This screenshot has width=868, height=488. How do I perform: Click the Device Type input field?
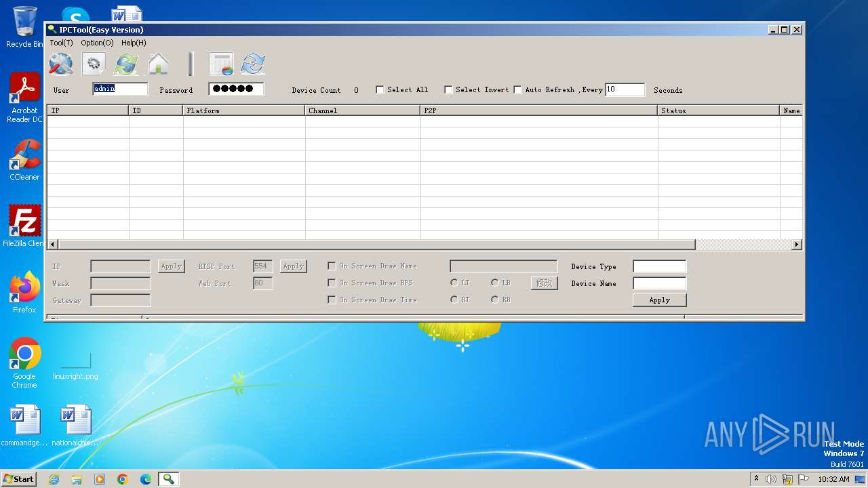click(659, 266)
